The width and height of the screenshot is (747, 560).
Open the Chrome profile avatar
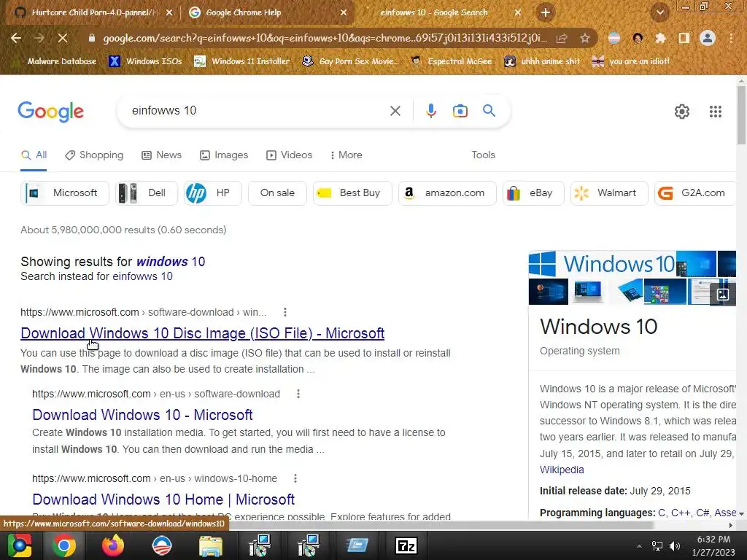coord(708,38)
